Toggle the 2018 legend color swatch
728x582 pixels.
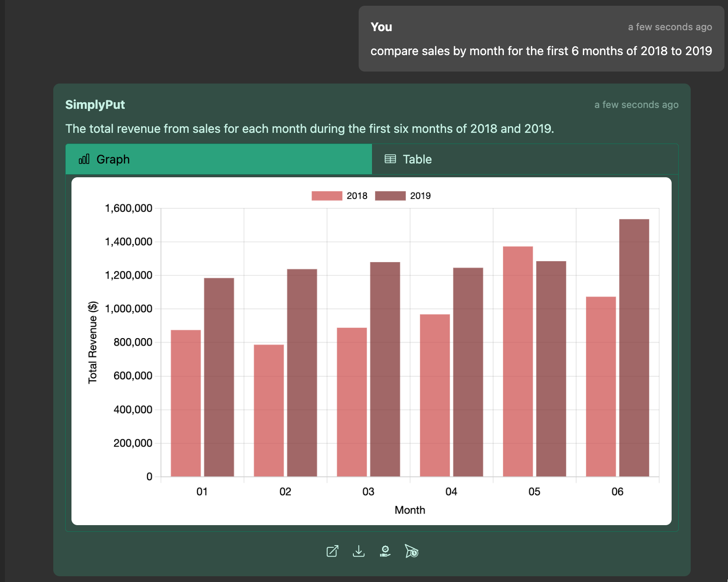(327, 196)
